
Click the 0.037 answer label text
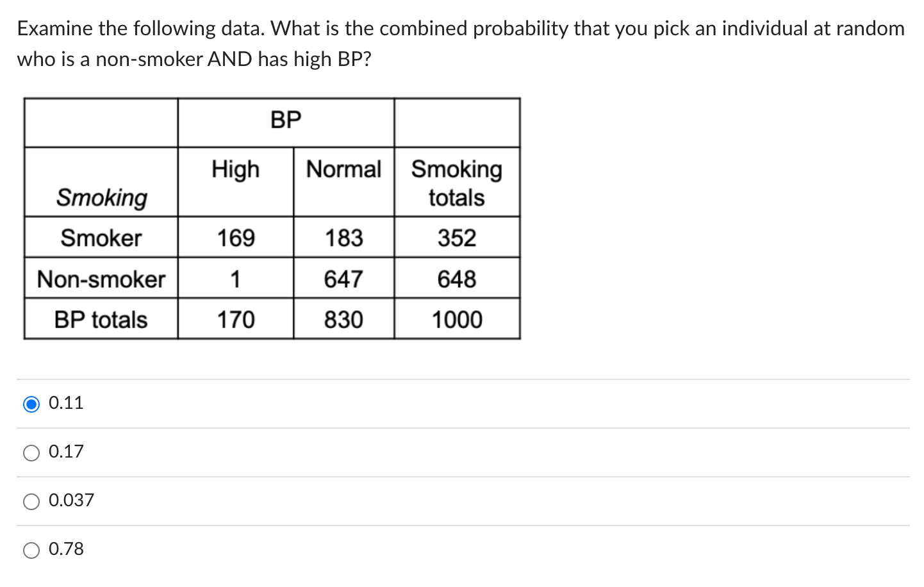(70, 500)
